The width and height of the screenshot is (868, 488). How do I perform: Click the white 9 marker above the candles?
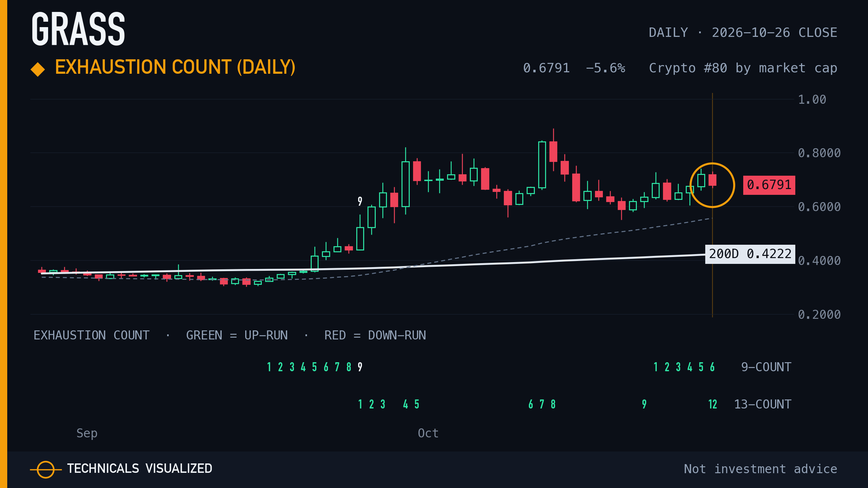pos(360,201)
